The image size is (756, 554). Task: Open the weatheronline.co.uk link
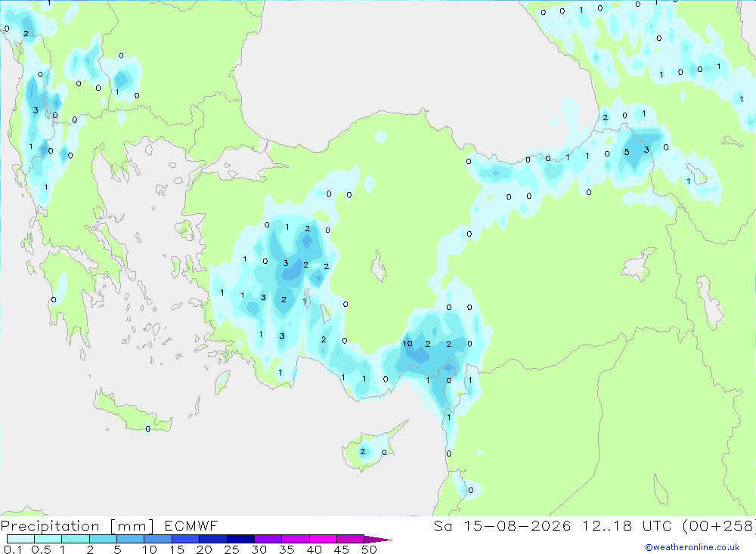[x=692, y=547]
